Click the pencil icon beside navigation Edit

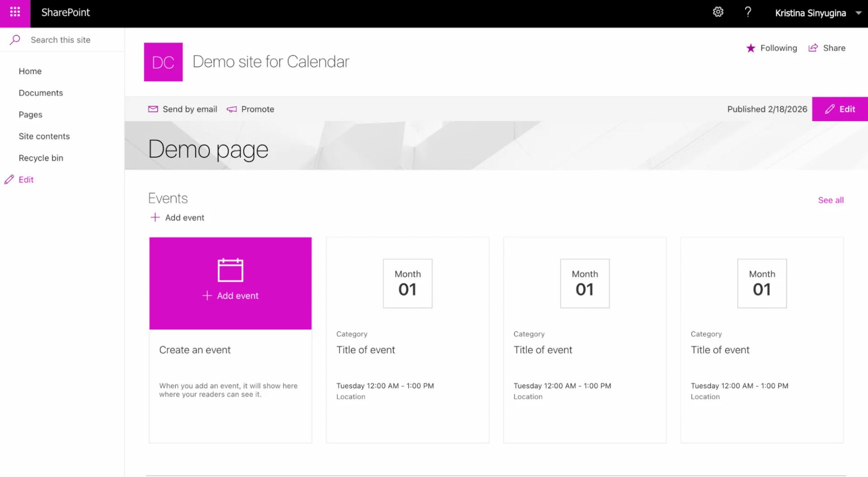tap(9, 180)
